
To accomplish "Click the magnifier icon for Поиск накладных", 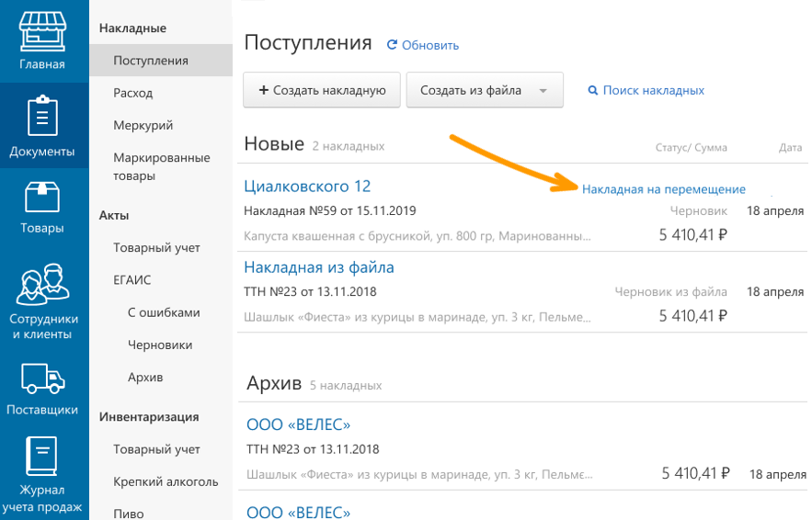I will click(593, 91).
